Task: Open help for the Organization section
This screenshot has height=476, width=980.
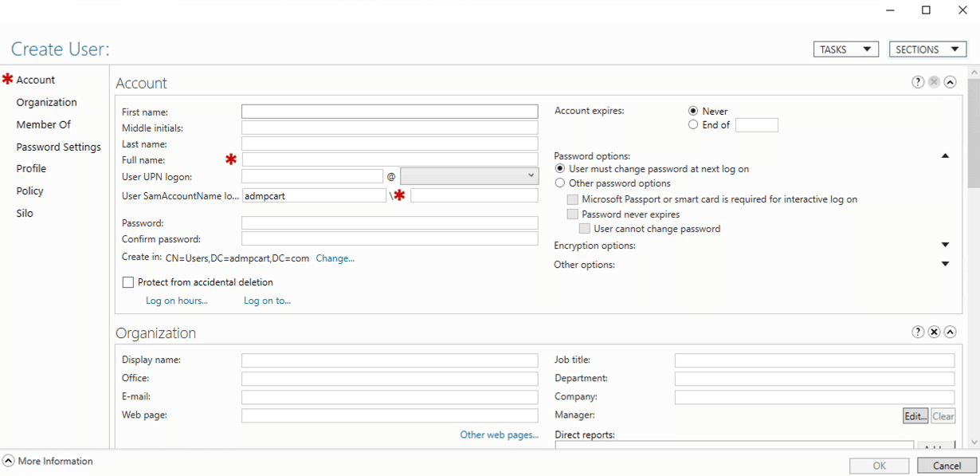Action: (x=917, y=332)
